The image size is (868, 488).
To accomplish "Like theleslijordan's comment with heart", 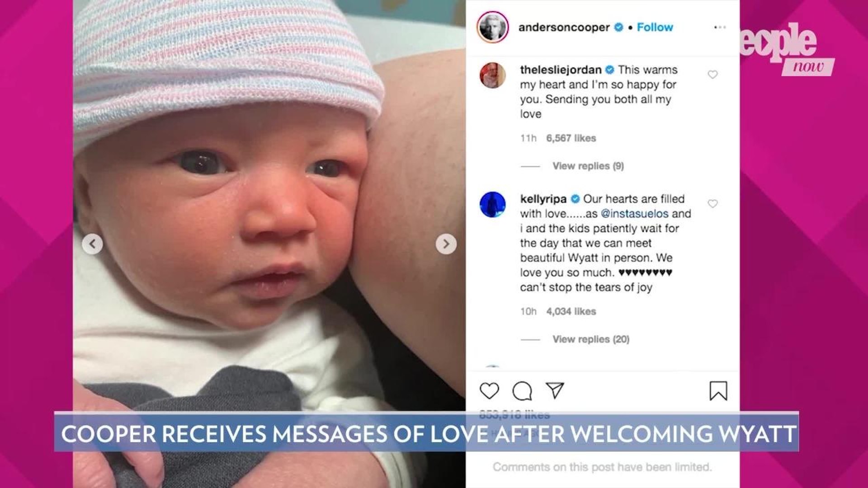I will pyautogui.click(x=712, y=75).
